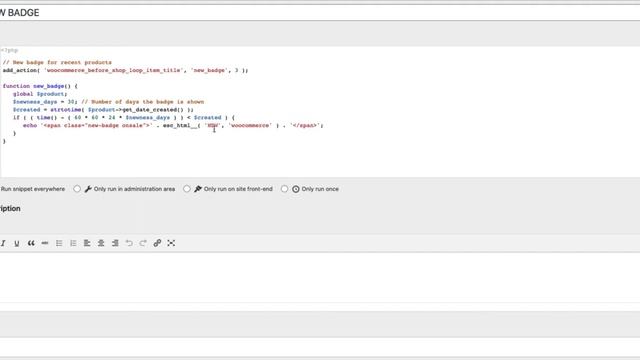Insert a horizontal line in description
640x360 pixels.
pyautogui.click(x=45, y=243)
